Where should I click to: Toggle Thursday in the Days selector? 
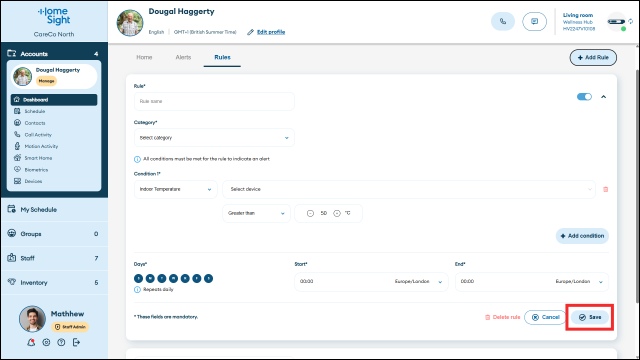(x=185, y=278)
